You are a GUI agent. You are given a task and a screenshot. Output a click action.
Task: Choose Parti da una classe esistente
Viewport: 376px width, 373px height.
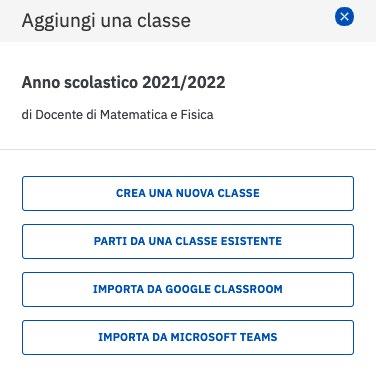pyautogui.click(x=188, y=241)
